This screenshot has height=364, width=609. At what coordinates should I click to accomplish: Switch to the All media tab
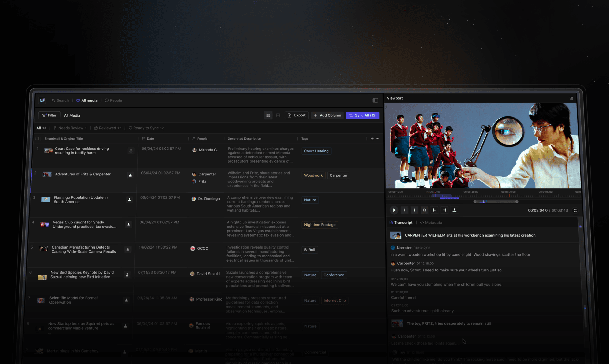[x=87, y=100]
